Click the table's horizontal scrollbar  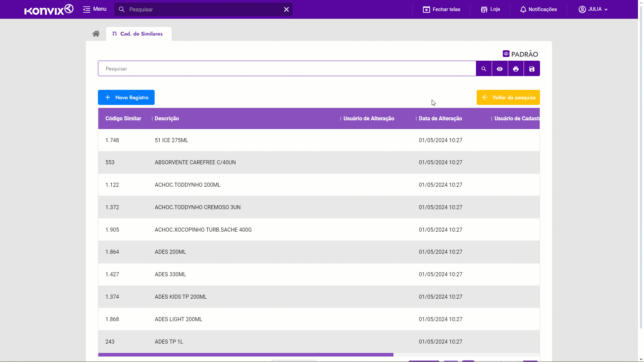point(246,355)
